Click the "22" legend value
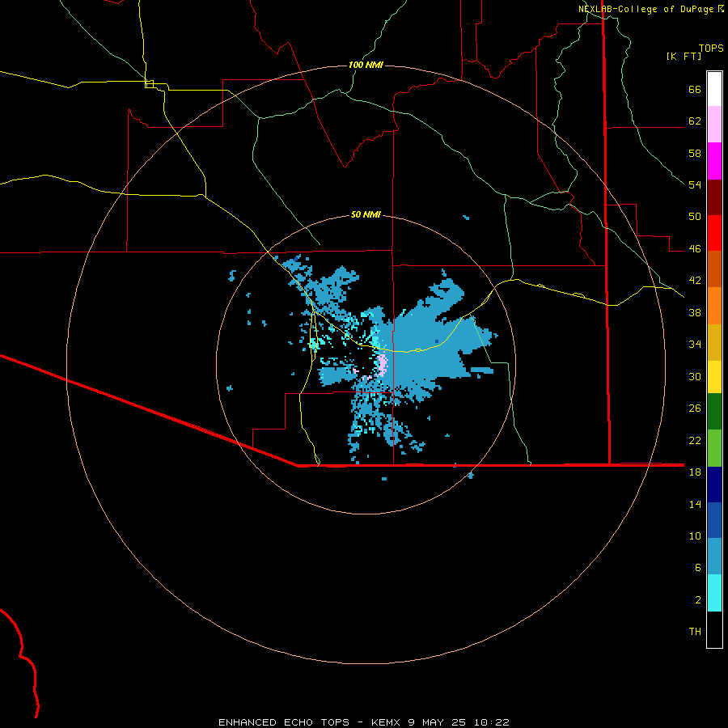 [x=695, y=440]
